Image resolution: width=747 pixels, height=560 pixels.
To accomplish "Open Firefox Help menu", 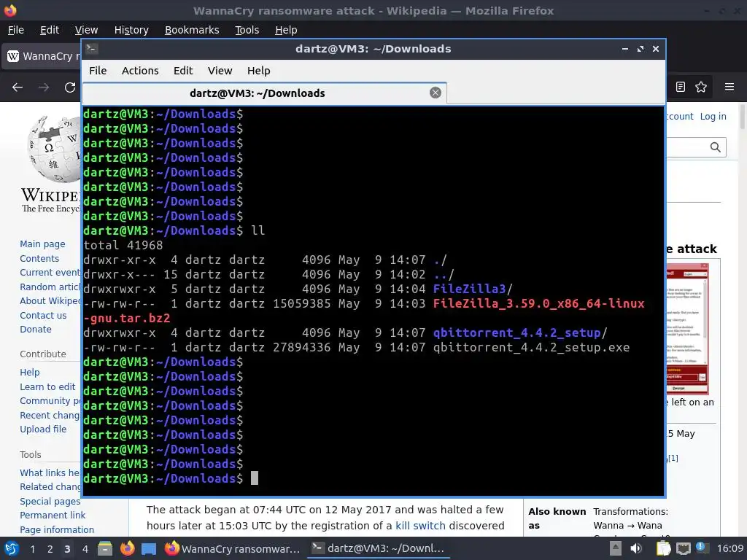I will pos(286,30).
